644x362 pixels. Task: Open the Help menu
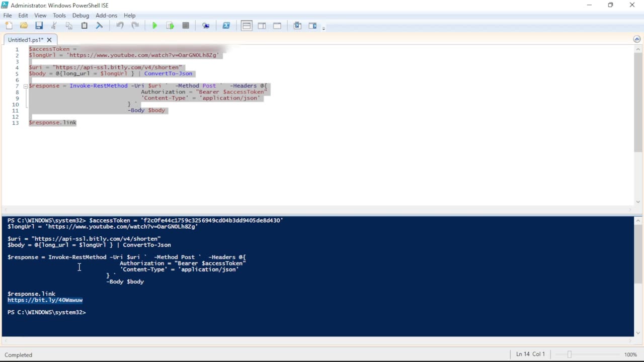click(130, 16)
